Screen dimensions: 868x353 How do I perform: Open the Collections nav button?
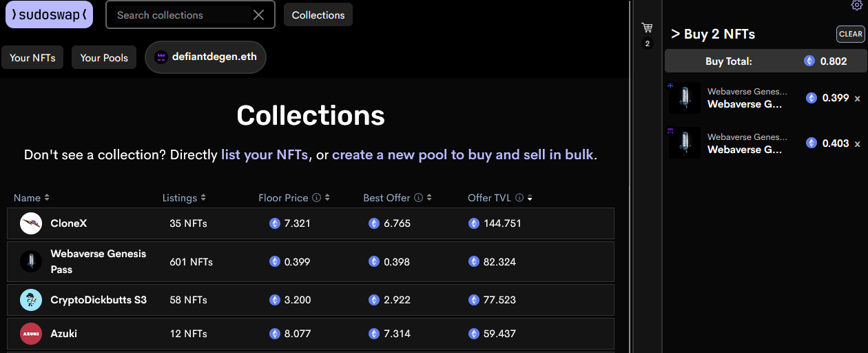point(318,14)
